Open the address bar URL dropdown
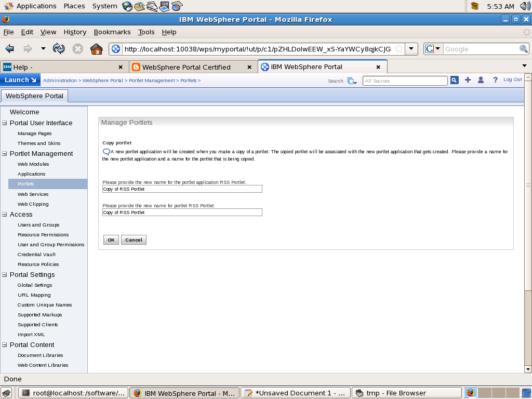The image size is (532, 399). tap(411, 49)
